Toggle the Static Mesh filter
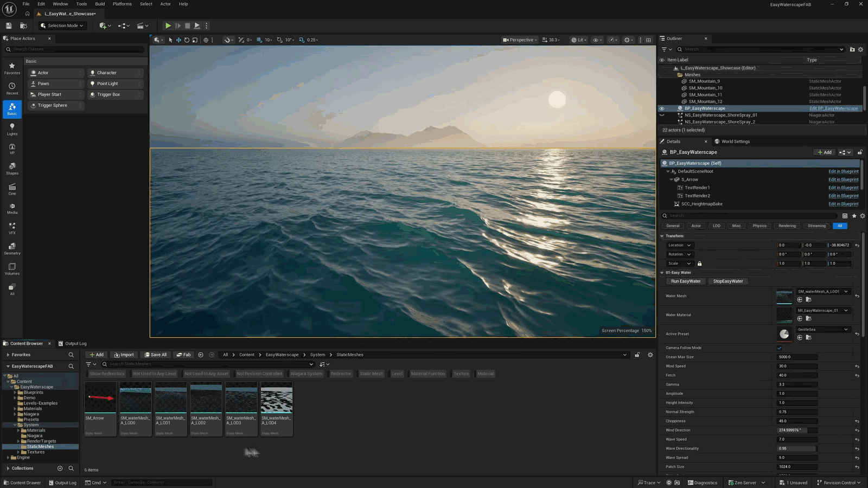 372,374
